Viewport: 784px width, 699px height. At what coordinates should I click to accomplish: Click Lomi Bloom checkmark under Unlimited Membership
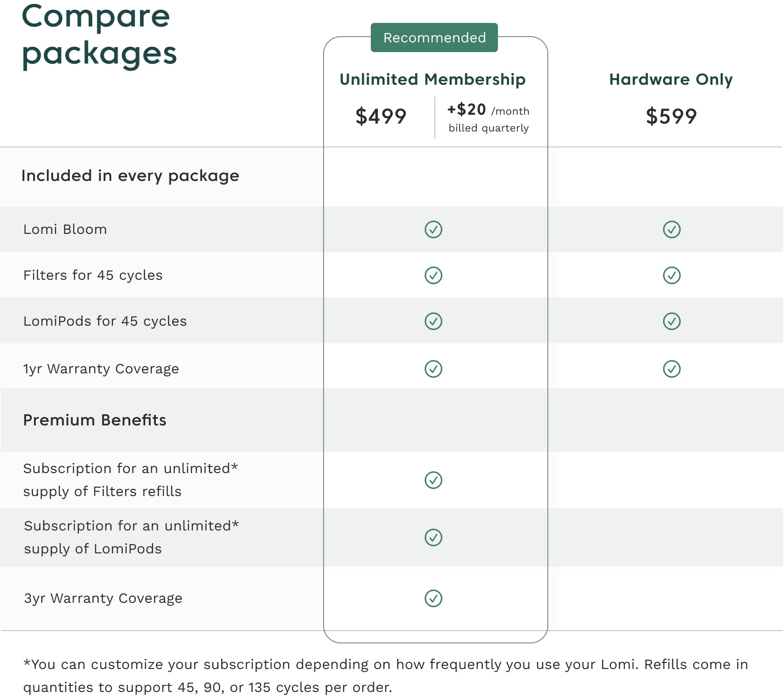[433, 229]
